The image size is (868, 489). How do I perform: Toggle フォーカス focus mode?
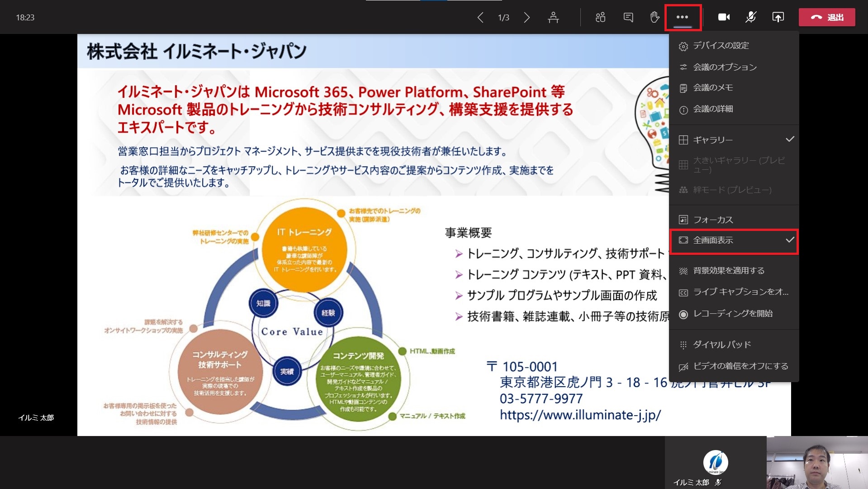point(734,220)
